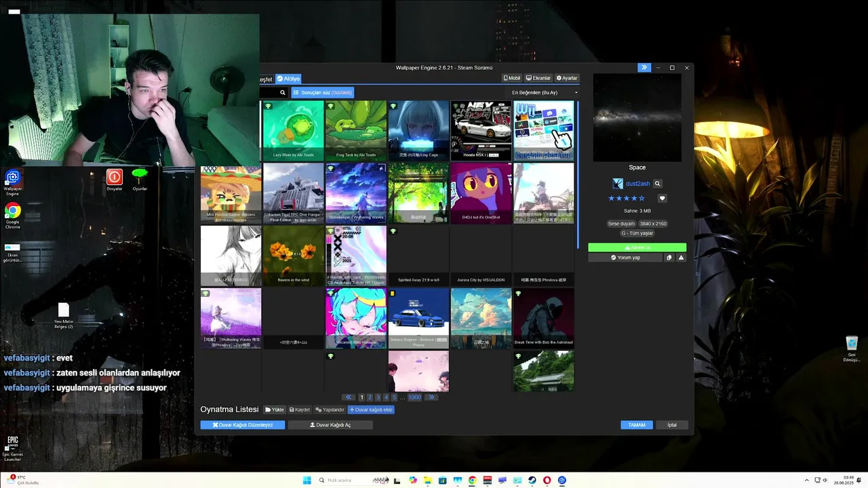The width and height of the screenshot is (868, 488).
Task: Click the copy icon beside Yorum yap
Action: click(669, 258)
